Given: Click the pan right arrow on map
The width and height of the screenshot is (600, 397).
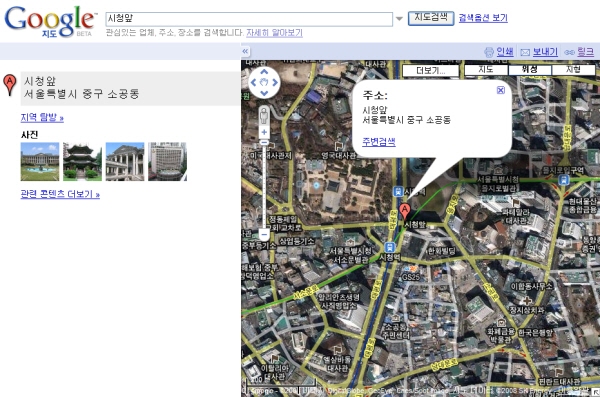Looking at the screenshot, I should (x=275, y=82).
